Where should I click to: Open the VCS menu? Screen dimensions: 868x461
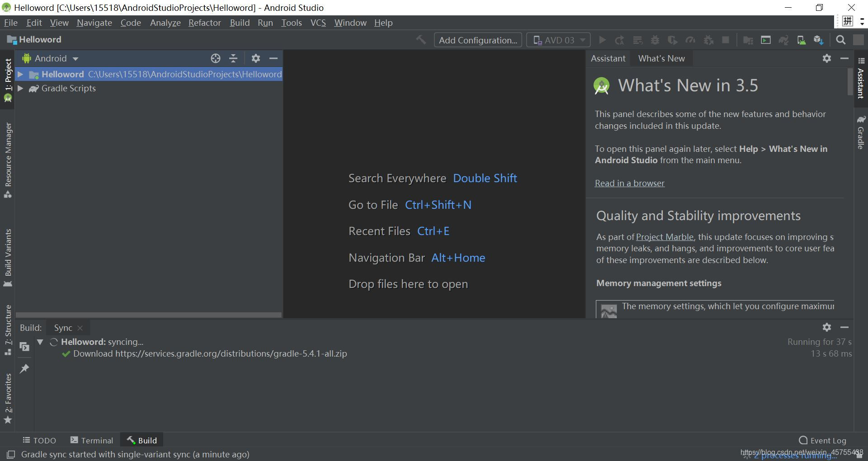[318, 23]
